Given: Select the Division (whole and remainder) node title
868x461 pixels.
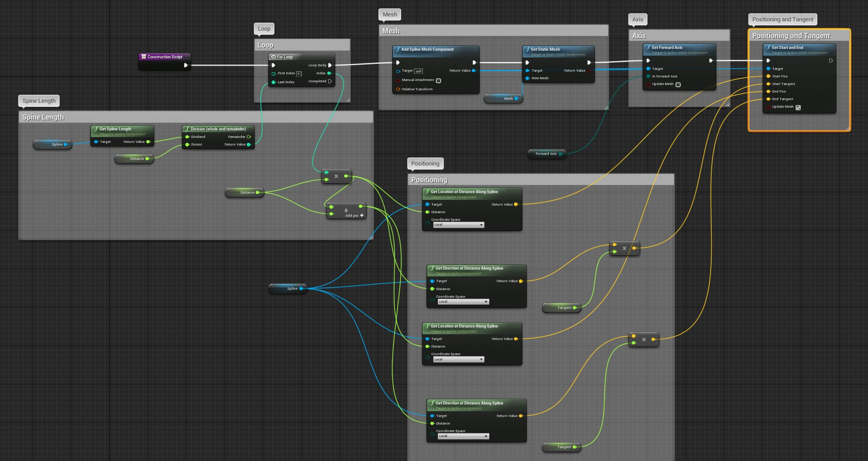Looking at the screenshot, I should [218, 129].
